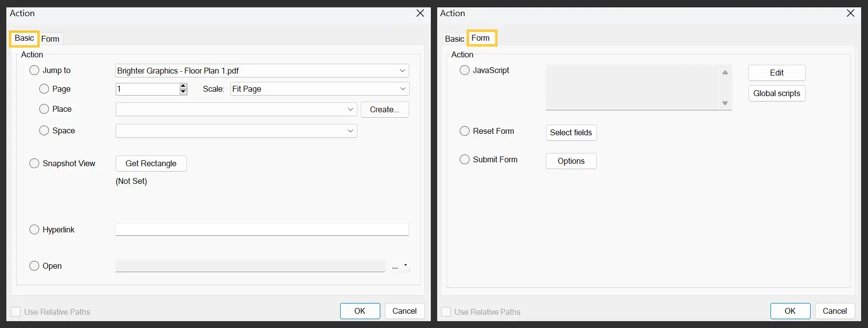868x328 pixels.
Task: Open the small arrow menu beside Open browse
Action: pos(405,266)
